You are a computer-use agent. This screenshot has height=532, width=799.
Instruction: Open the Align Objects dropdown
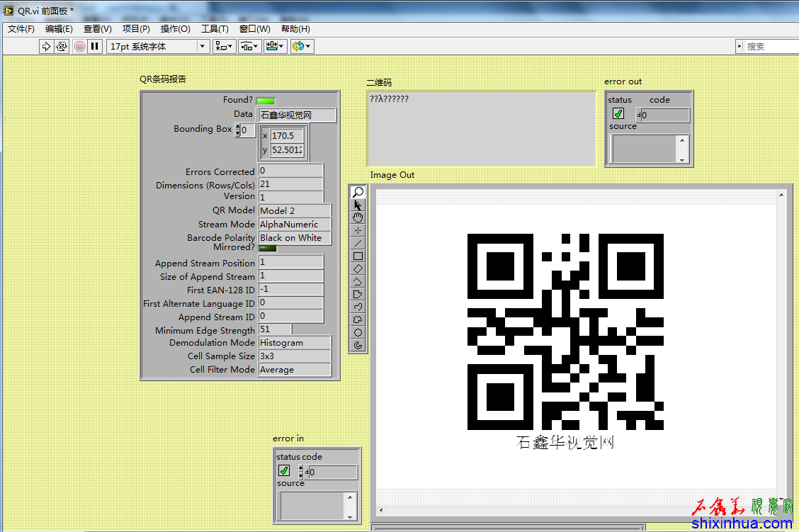(x=224, y=46)
